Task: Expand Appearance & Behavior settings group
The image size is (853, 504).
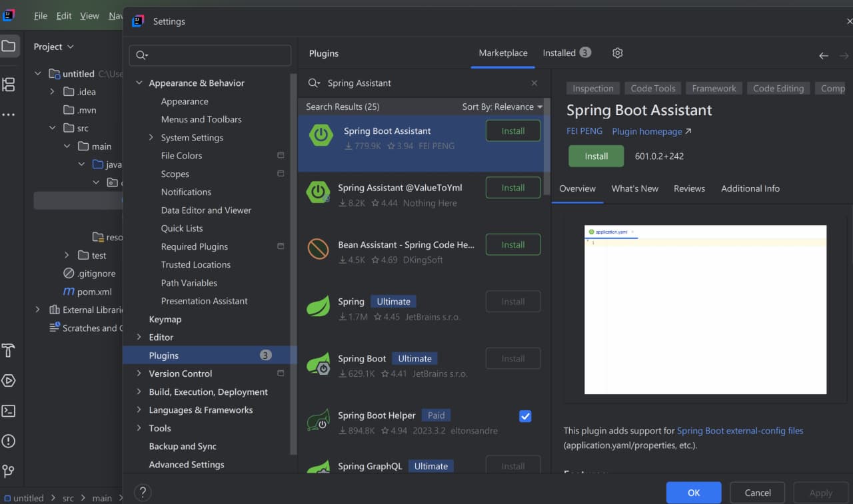Action: (139, 83)
